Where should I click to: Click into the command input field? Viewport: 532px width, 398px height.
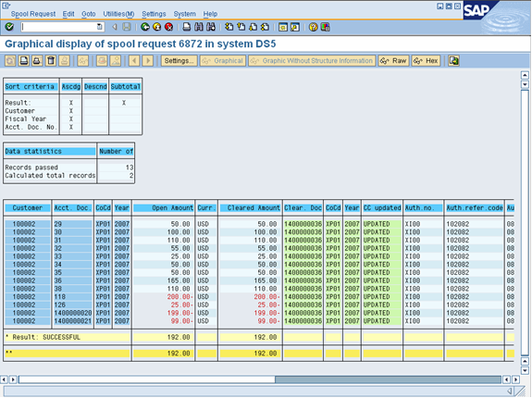(x=59, y=27)
